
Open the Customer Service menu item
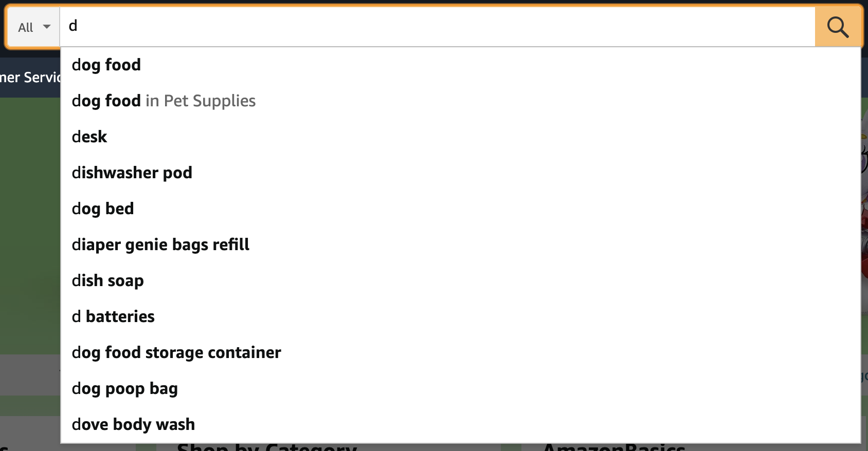point(28,77)
